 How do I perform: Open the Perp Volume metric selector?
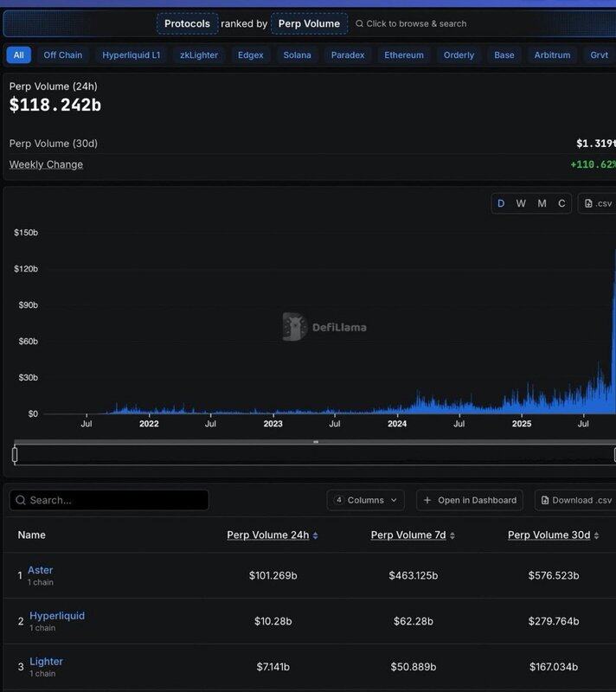point(309,24)
